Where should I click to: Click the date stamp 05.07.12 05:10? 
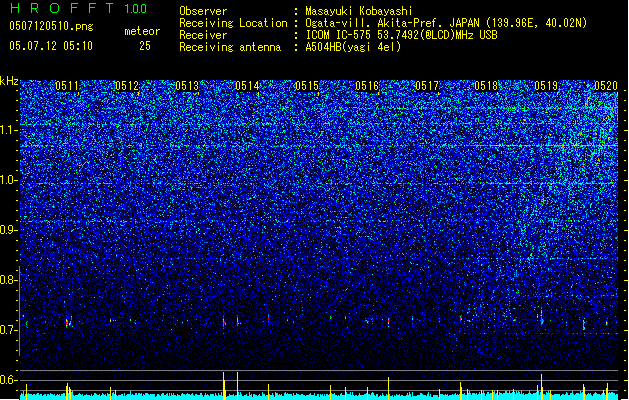51,46
